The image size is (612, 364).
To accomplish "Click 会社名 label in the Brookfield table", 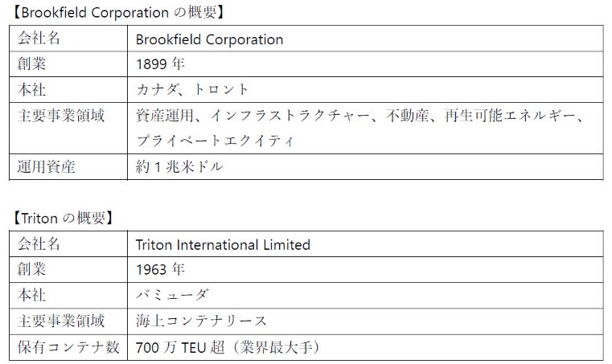I will (39, 39).
